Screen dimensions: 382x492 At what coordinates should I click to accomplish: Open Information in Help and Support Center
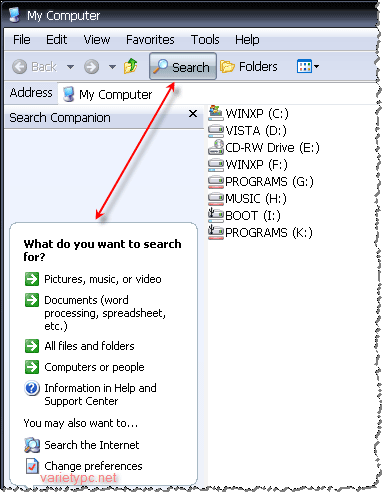[100, 394]
